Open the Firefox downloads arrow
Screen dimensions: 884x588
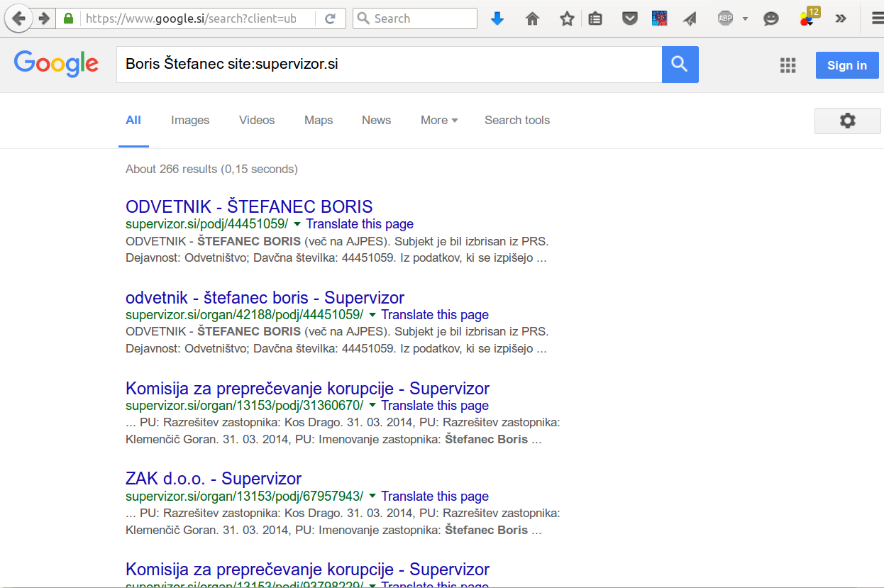click(497, 18)
